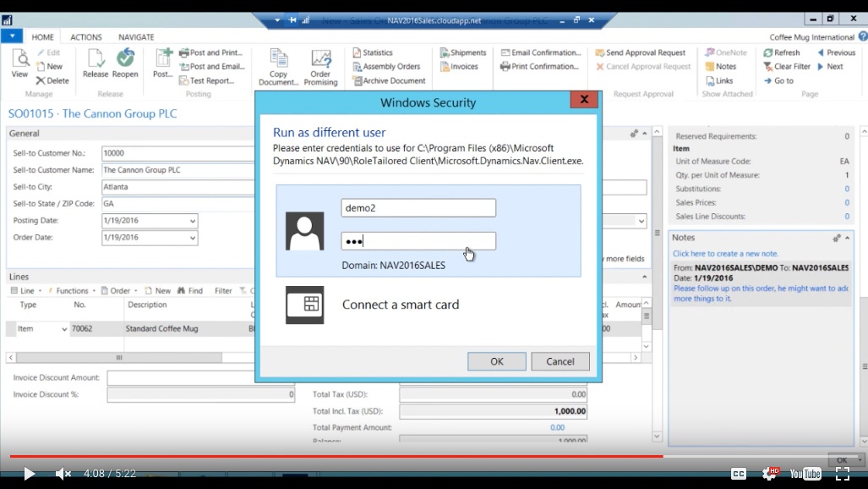
Task: Click the video progress bar
Action: pyautogui.click(x=338, y=457)
